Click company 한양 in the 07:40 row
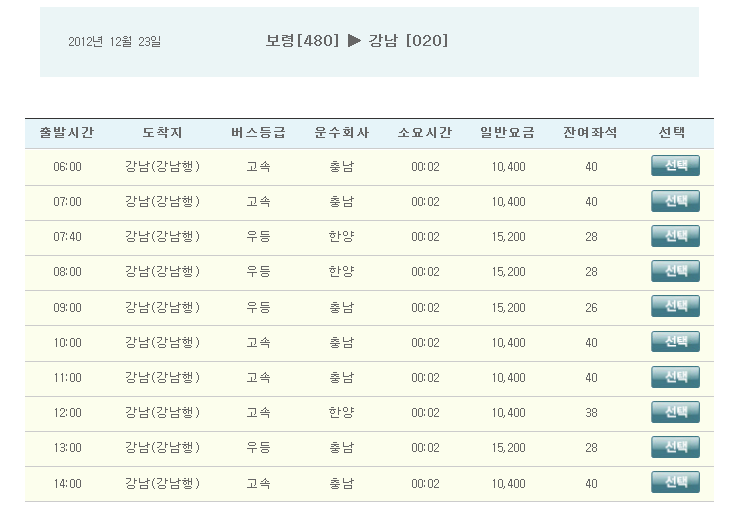Viewport: 733px width, 506px height. coord(341,237)
